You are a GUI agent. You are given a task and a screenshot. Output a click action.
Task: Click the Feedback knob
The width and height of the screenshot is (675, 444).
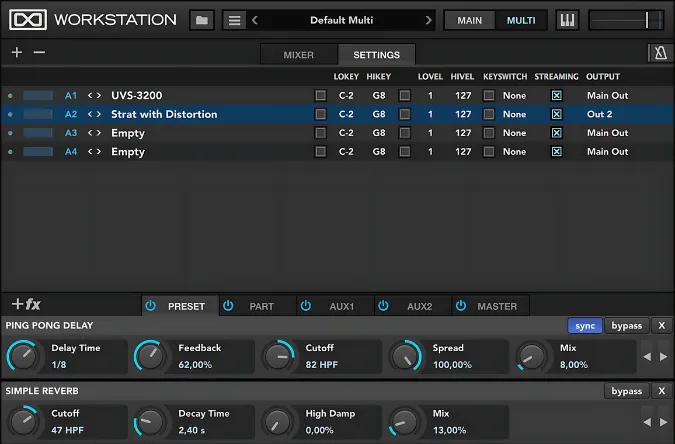(x=150, y=357)
